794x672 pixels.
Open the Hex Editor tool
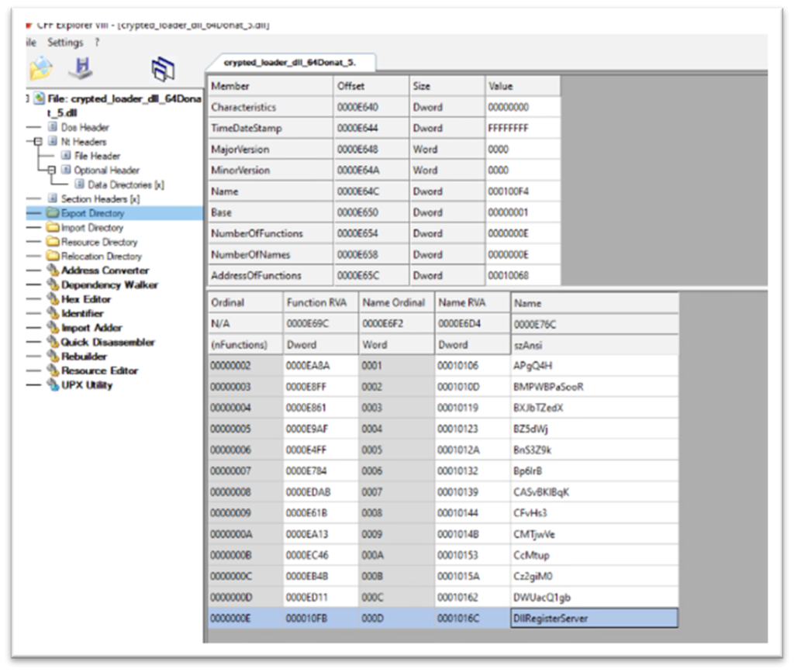85,299
